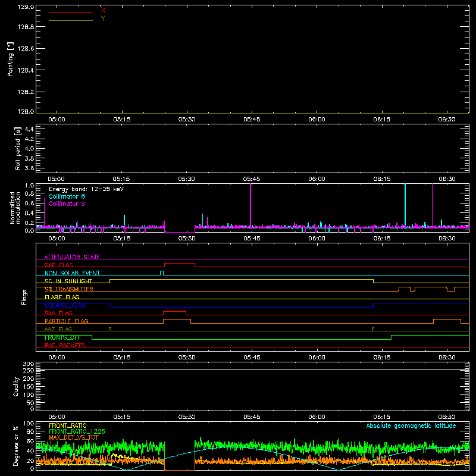Click the raised GAP_FLAG step near 05:27

[x=180, y=264]
